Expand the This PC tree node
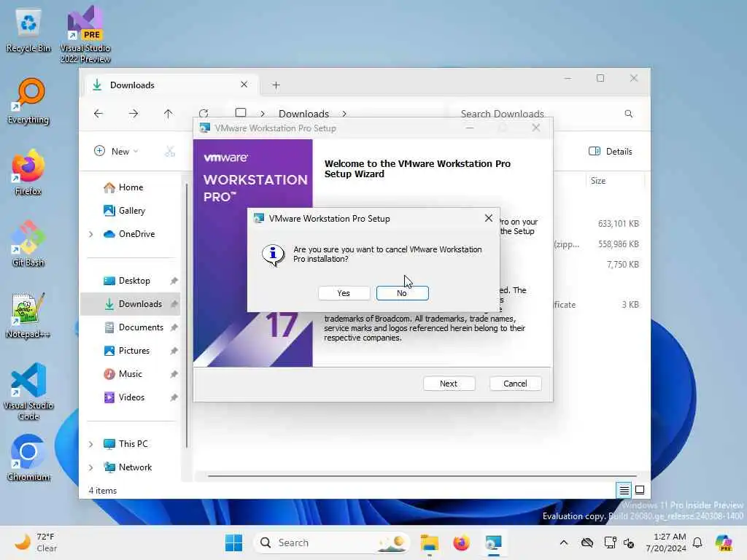Viewport: 747px width, 560px height. [91, 444]
